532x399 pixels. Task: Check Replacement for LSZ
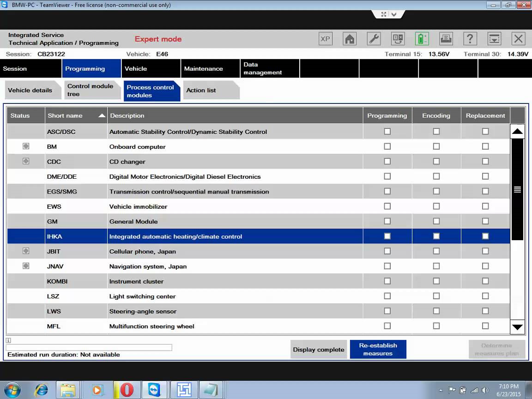(x=485, y=296)
